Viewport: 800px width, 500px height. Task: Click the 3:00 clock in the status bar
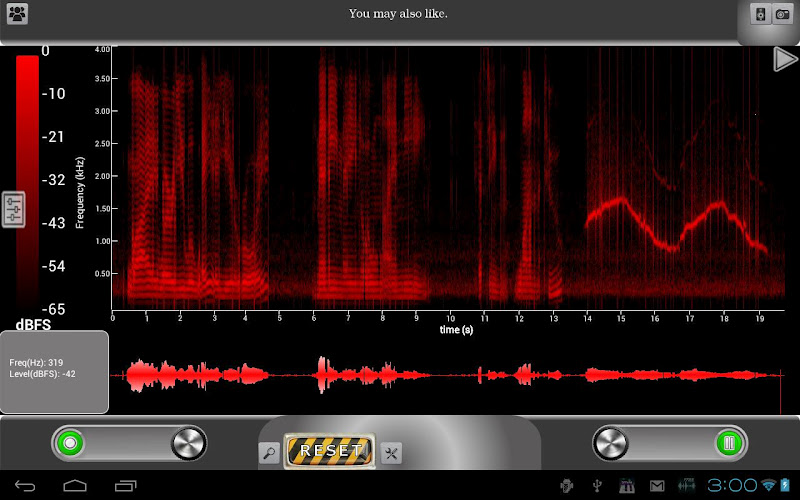tap(732, 485)
